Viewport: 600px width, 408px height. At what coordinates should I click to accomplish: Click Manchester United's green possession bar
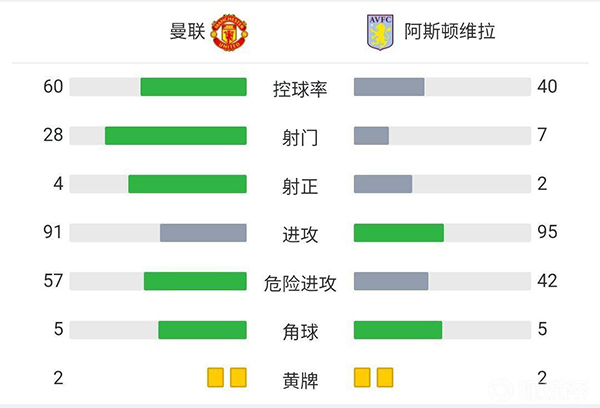[193, 87]
